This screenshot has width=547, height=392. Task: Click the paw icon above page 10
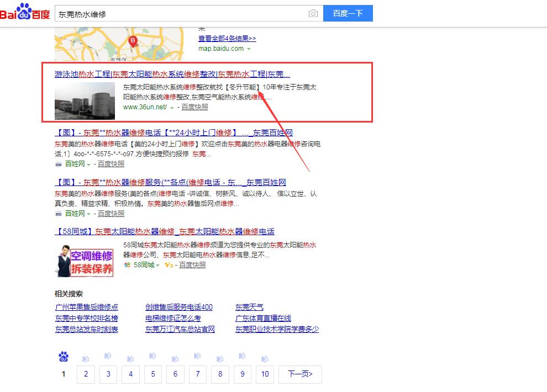coord(265,358)
